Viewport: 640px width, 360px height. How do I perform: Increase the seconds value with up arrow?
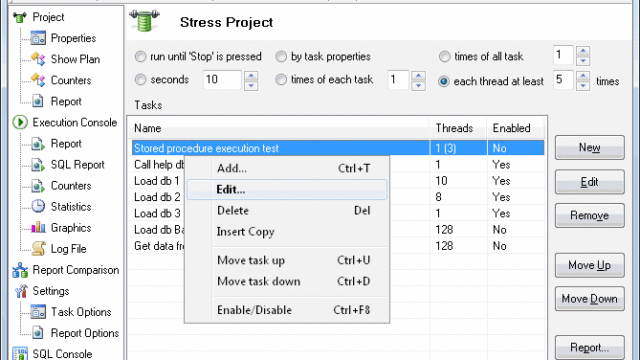coord(251,76)
